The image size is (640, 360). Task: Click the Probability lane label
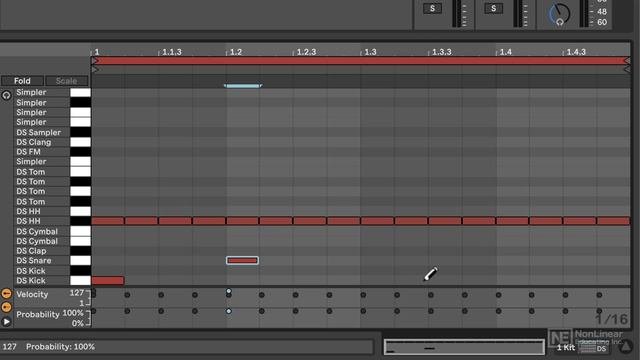pyautogui.click(x=38, y=314)
